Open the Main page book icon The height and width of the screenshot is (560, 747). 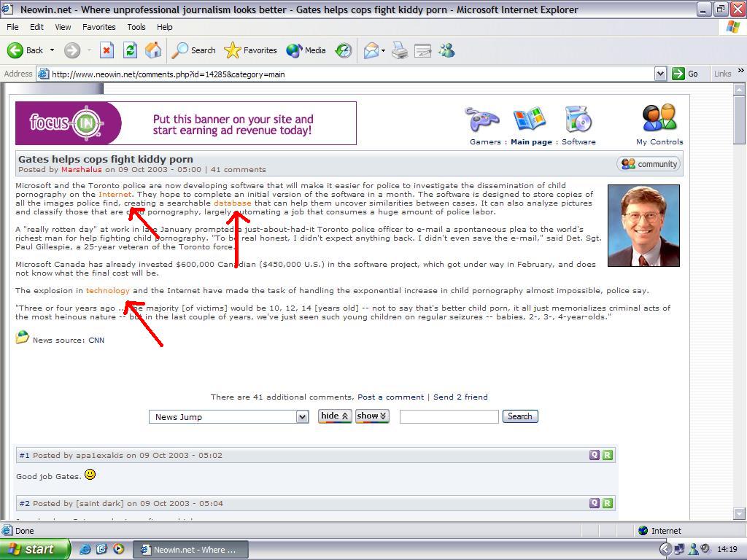530,119
